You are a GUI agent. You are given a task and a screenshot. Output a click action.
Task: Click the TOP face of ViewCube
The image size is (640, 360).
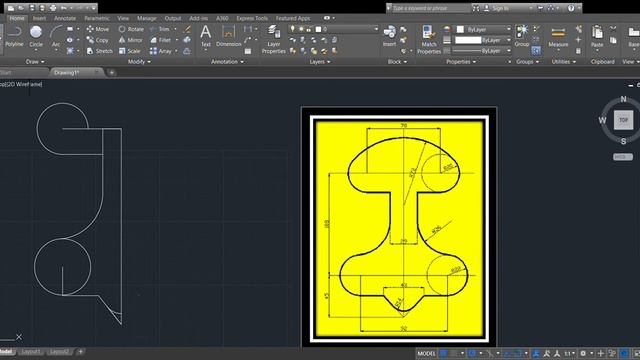pos(623,120)
